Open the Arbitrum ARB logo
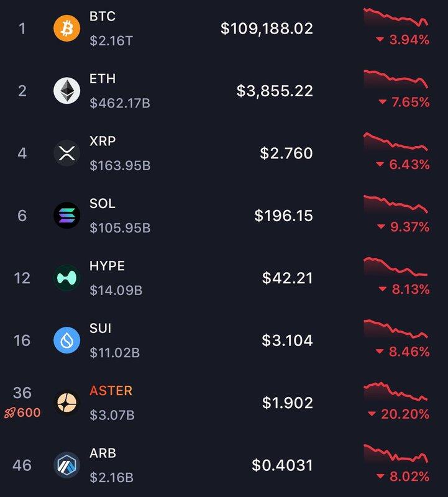Screen dimensions: 448x497 (x=66, y=465)
